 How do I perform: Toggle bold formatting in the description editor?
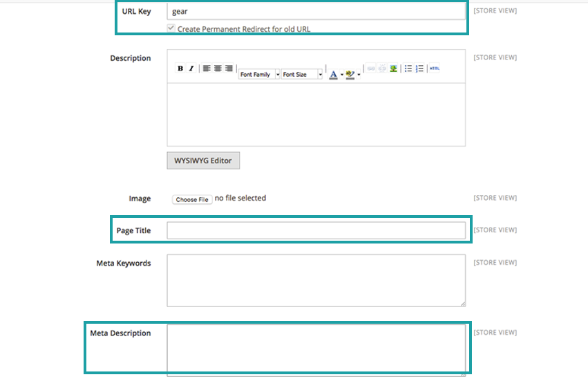coord(180,68)
